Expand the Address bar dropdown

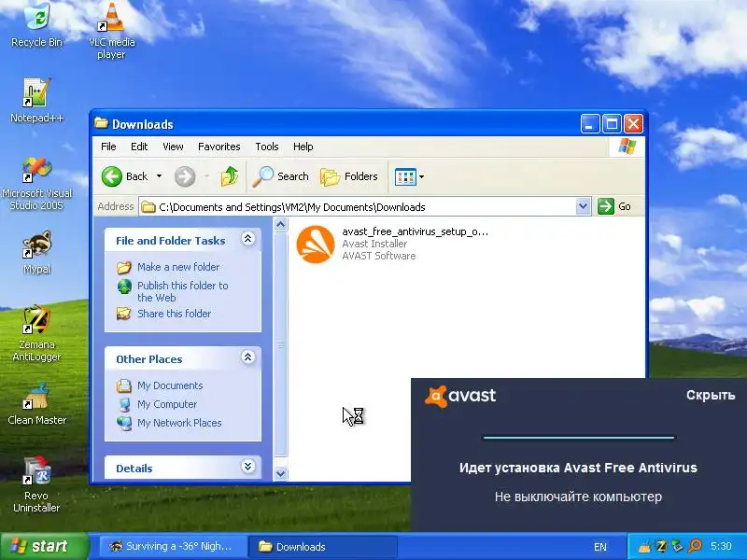(x=583, y=206)
